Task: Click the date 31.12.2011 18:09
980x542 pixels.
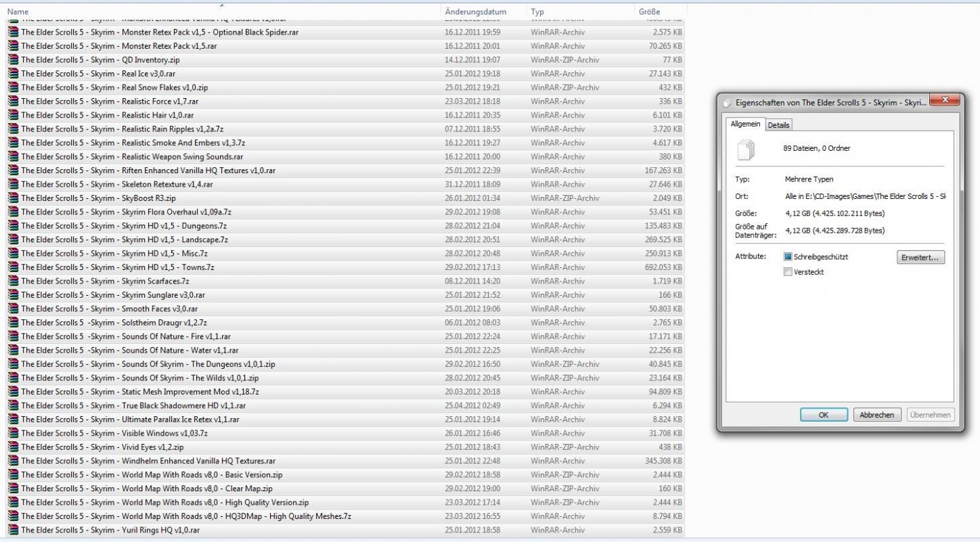Action: point(472,184)
